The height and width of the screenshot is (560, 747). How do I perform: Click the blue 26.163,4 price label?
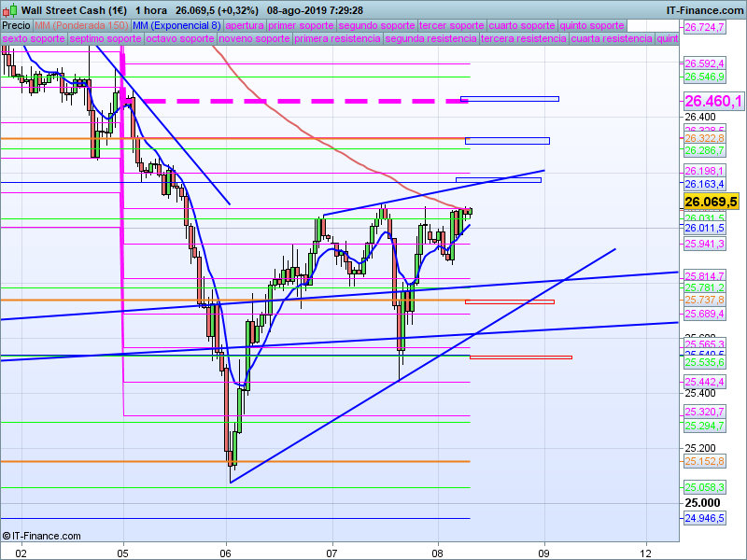(x=705, y=184)
